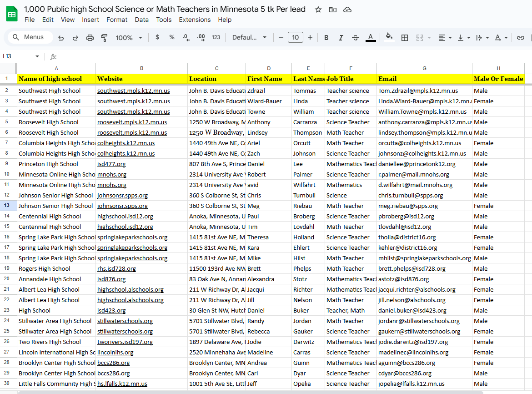Select the 'Teacher, Math' cell
This screenshot has height=394, width=532.
[351, 311]
